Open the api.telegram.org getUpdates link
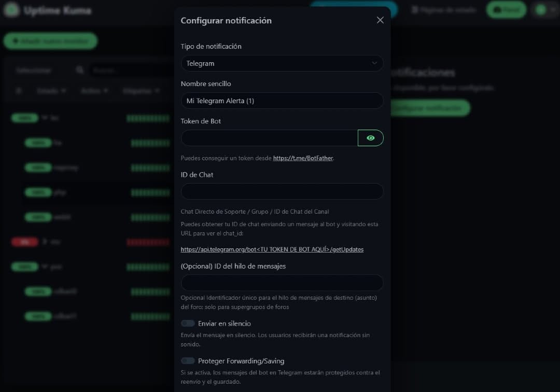Image resolution: width=560 pixels, height=392 pixels. tap(272, 249)
